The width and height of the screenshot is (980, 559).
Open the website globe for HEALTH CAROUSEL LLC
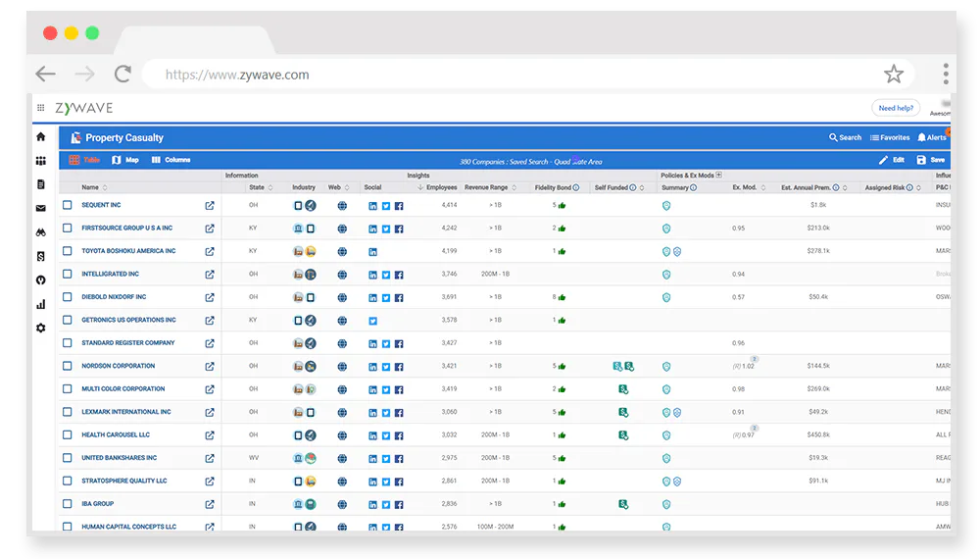(x=342, y=435)
